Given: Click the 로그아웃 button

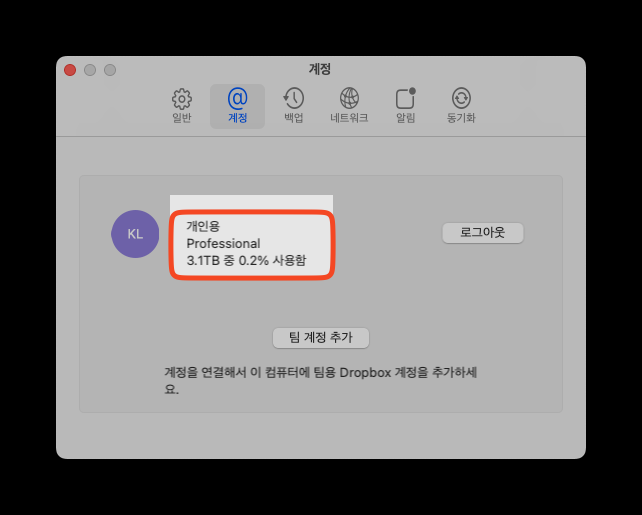Looking at the screenshot, I should [483, 233].
